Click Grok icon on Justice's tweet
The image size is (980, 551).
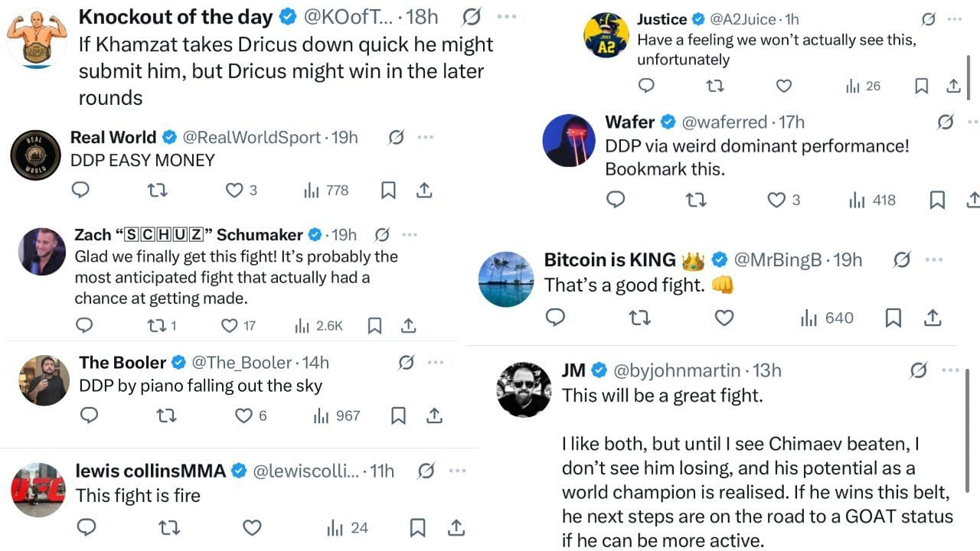point(929,19)
